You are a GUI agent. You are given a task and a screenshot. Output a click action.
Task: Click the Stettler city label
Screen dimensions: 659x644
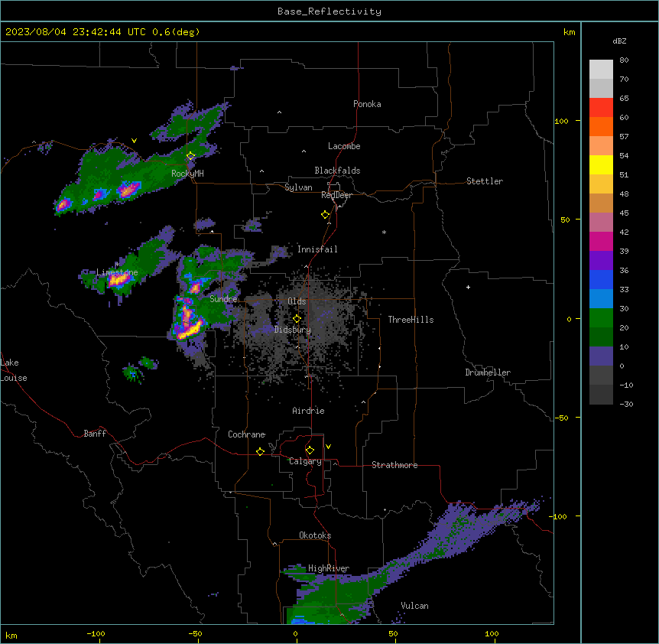pyautogui.click(x=484, y=181)
